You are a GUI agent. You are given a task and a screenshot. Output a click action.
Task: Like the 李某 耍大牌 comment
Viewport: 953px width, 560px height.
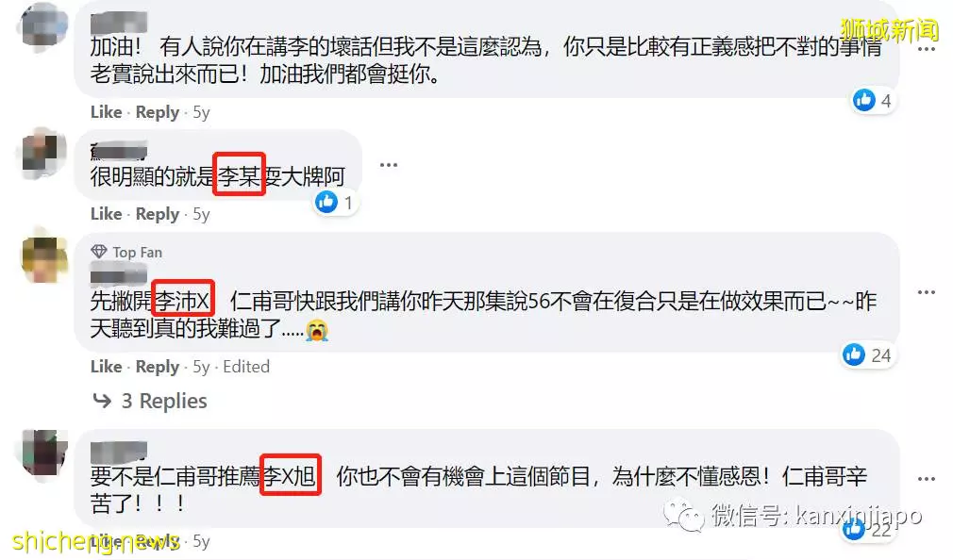pyautogui.click(x=106, y=214)
